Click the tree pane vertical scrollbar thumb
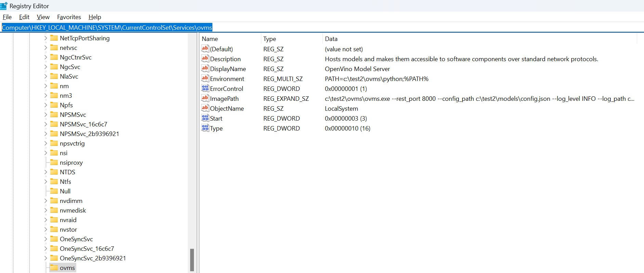The height and width of the screenshot is (273, 644). point(192,260)
